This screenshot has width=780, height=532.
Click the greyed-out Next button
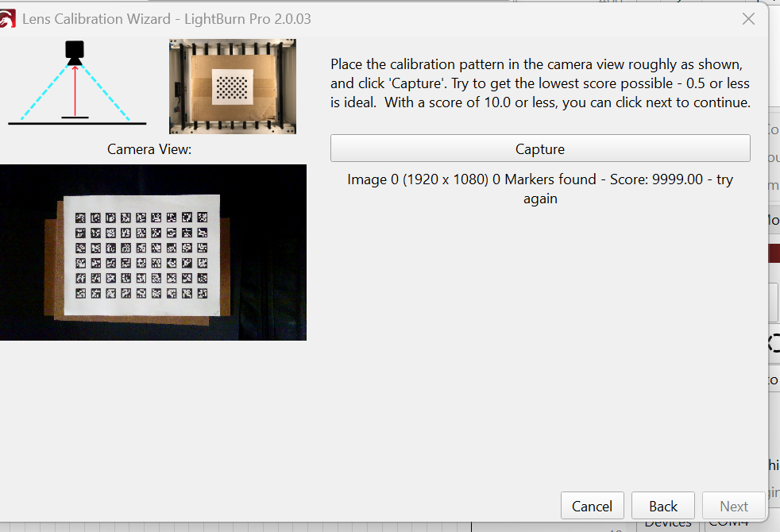[x=733, y=506]
